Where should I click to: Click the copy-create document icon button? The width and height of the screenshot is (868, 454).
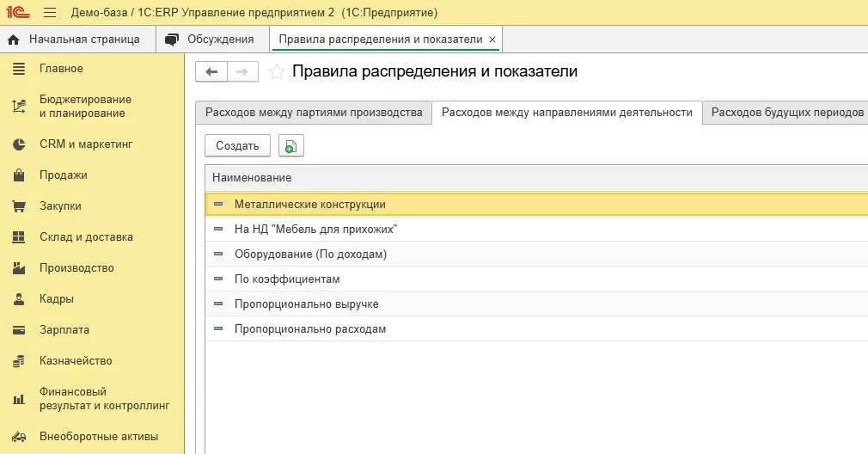click(291, 145)
